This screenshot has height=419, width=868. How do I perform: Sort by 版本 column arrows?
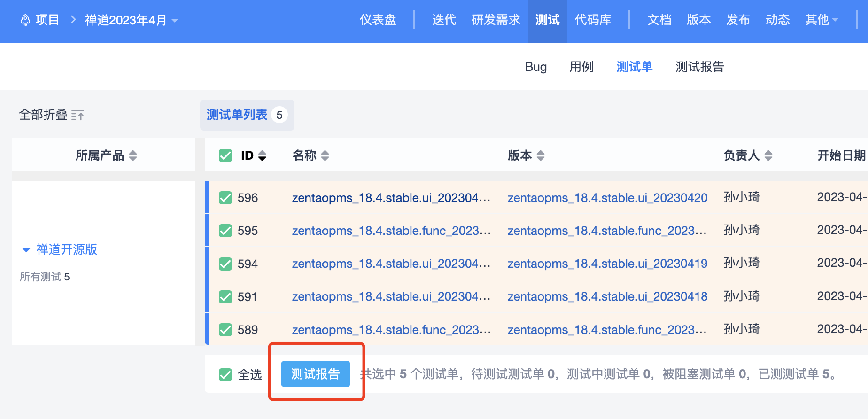click(x=541, y=155)
